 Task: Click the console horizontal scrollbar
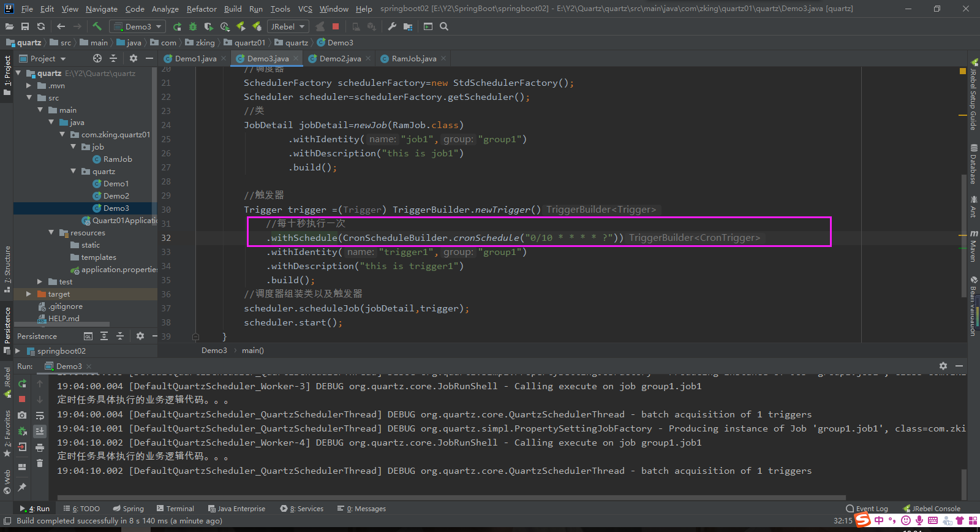451,498
